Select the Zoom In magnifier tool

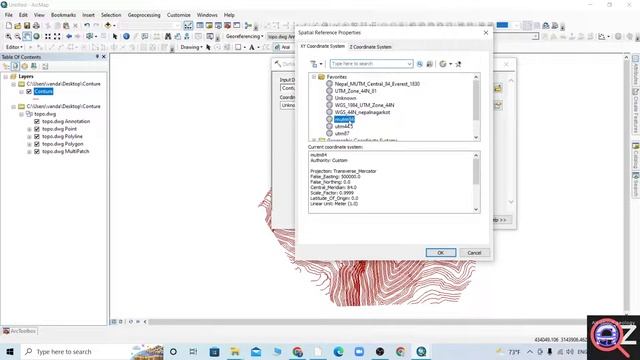pyautogui.click(x=8, y=36)
